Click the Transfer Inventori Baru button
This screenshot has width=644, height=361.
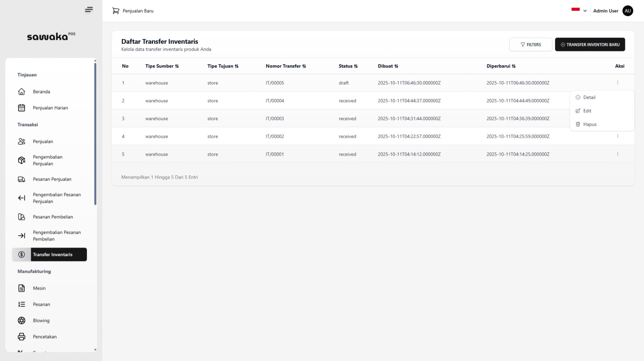click(x=590, y=45)
